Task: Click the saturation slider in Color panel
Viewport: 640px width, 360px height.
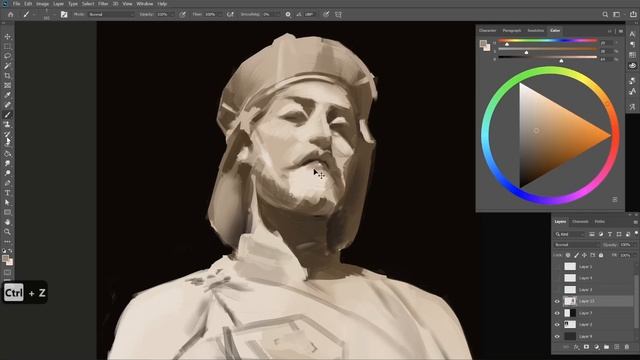Action: [547, 49]
